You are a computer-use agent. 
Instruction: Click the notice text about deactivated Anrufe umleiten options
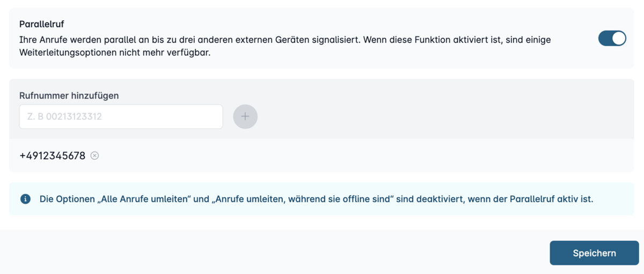click(316, 199)
